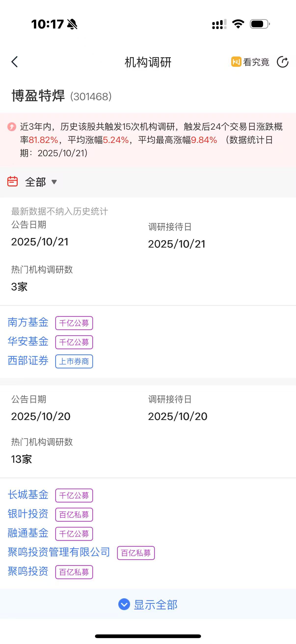This screenshot has width=296, height=644.
Task: Tap the blue chevron circle icon
Action: coord(124,604)
